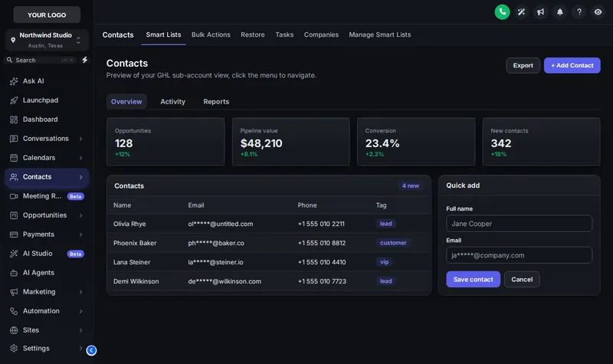Open the Restore tab
Image resolution: width=613 pixels, height=364 pixels.
point(253,34)
